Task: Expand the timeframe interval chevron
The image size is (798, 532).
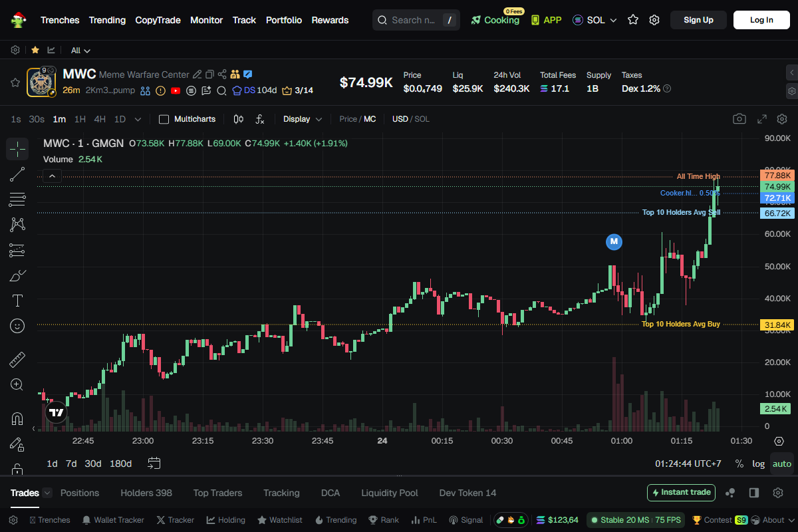Action: (138, 119)
